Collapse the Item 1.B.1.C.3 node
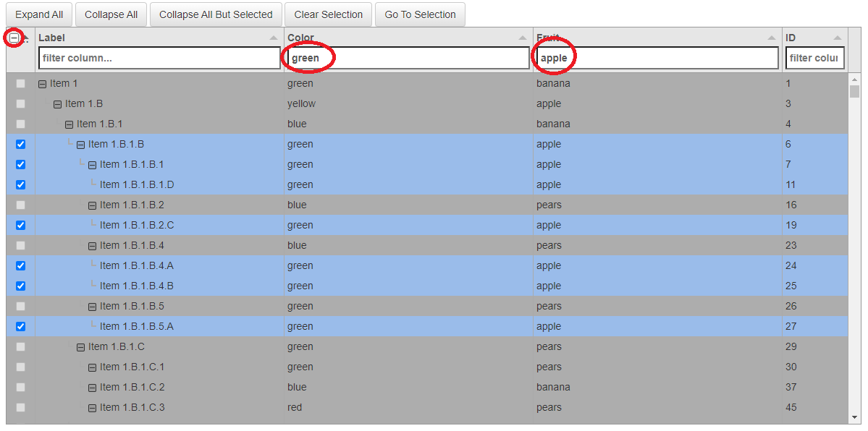Screen dimensions: 868x431 (92, 407)
